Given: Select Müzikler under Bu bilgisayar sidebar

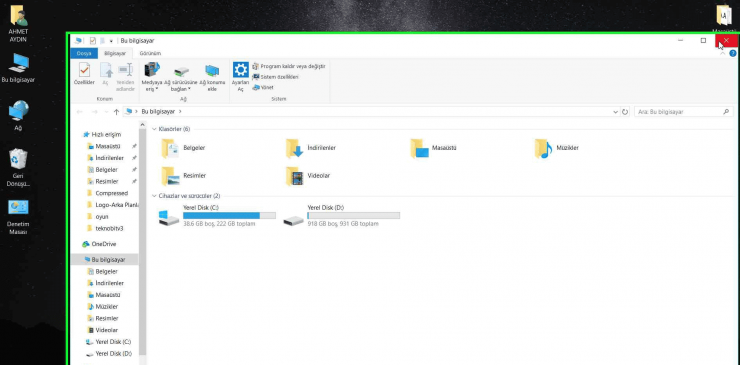Looking at the screenshot, I should [103, 306].
